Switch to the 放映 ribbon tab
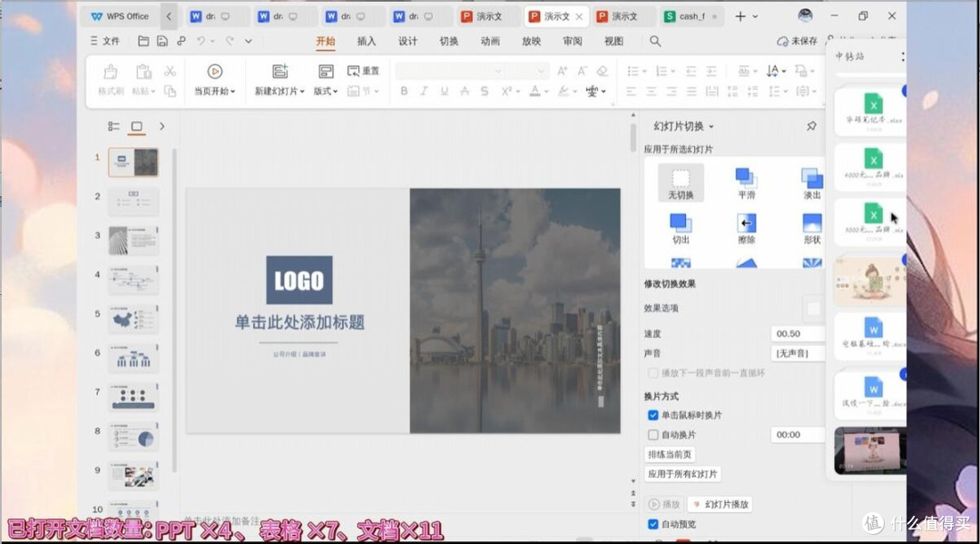Viewport: 980px width, 544px height. click(x=531, y=41)
